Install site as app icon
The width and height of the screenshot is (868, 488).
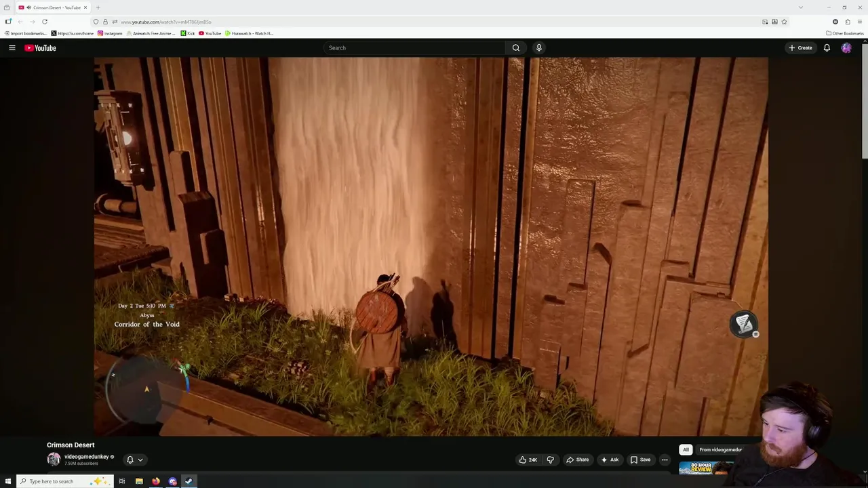[x=774, y=22]
